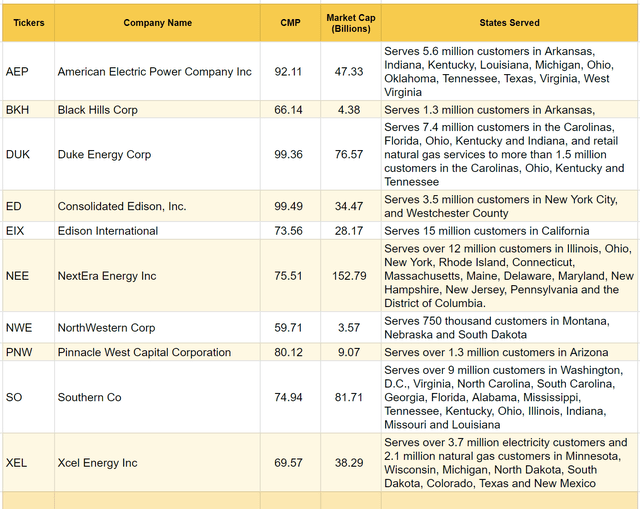Select the 73.56 CMP value

(290, 231)
